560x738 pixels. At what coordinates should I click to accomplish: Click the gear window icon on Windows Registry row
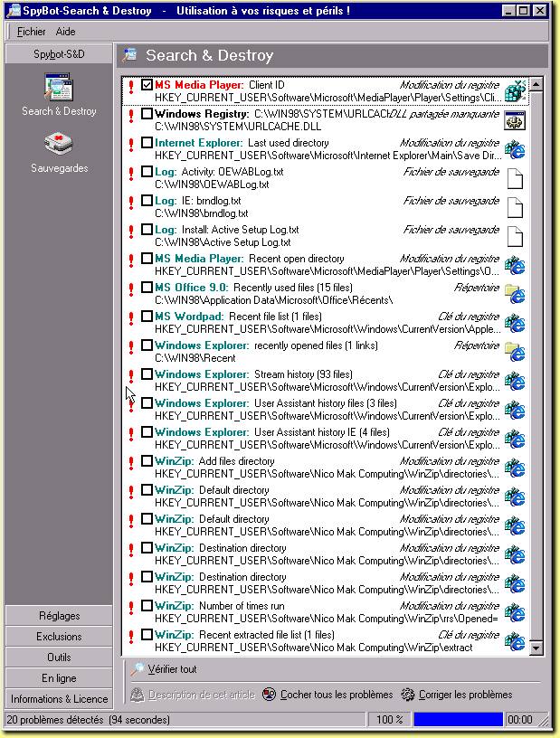coord(515,120)
